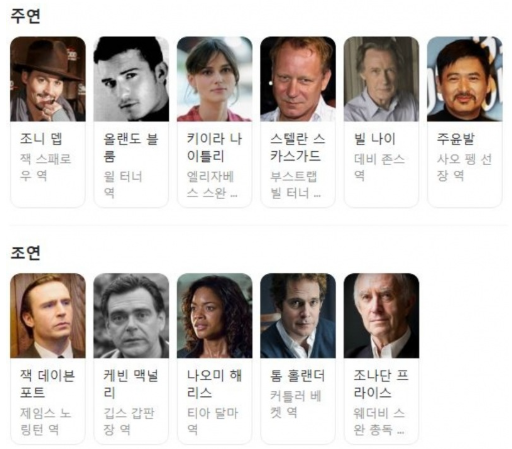Click the 조연 section heading
Image resolution: width=512 pixels, height=449 pixels.
[x=25, y=253]
